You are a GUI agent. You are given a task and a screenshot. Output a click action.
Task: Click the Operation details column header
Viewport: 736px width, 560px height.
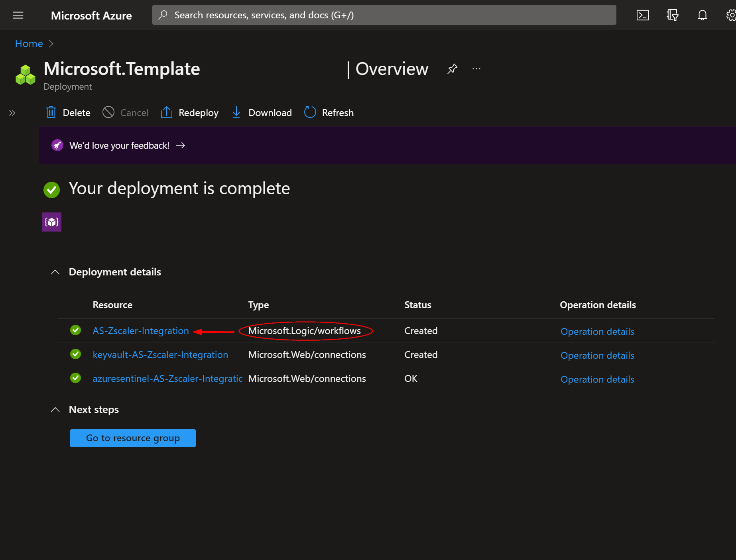click(x=598, y=305)
